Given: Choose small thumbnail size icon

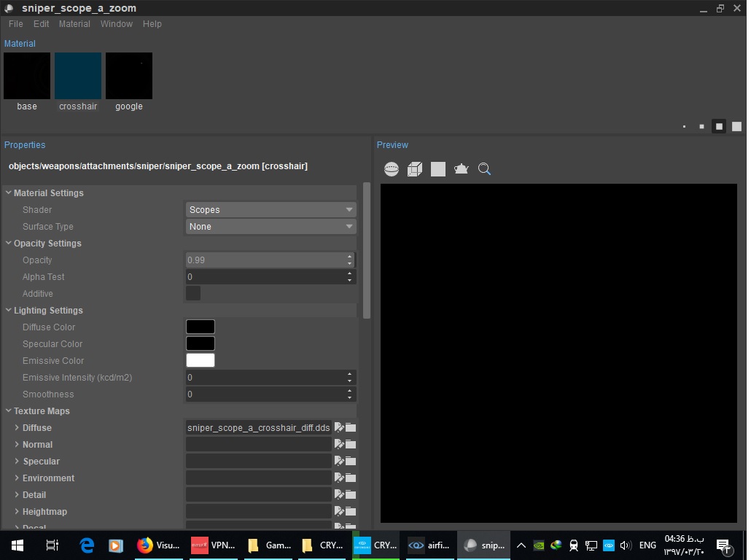Looking at the screenshot, I should click(x=701, y=126).
